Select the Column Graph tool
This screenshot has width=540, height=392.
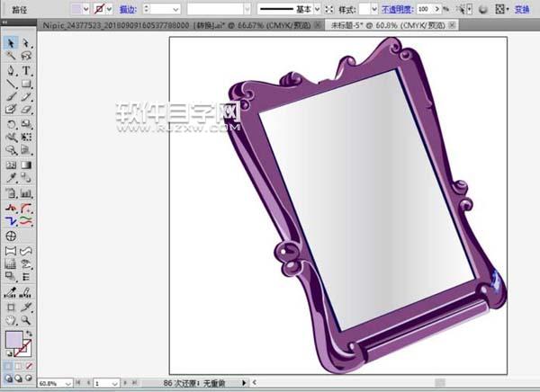click(26, 192)
